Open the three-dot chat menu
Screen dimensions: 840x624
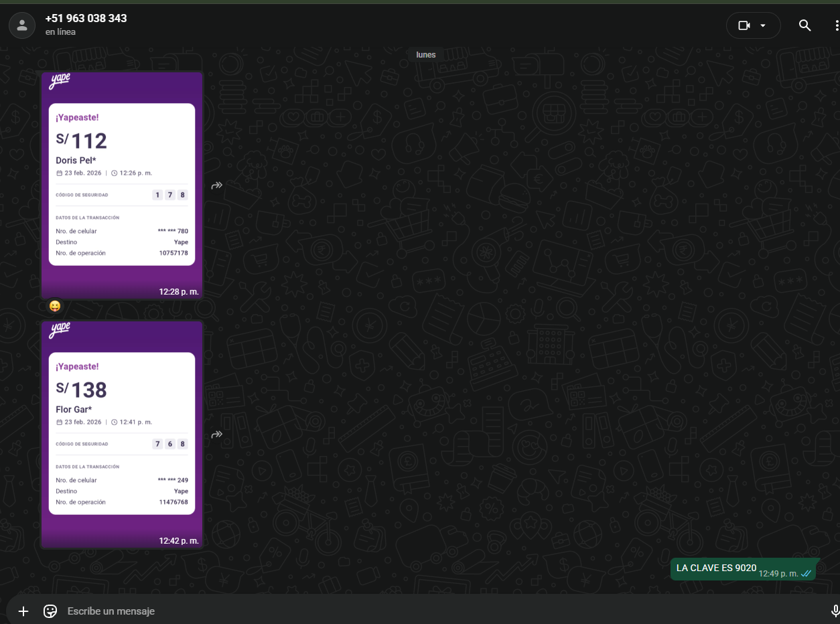point(835,25)
